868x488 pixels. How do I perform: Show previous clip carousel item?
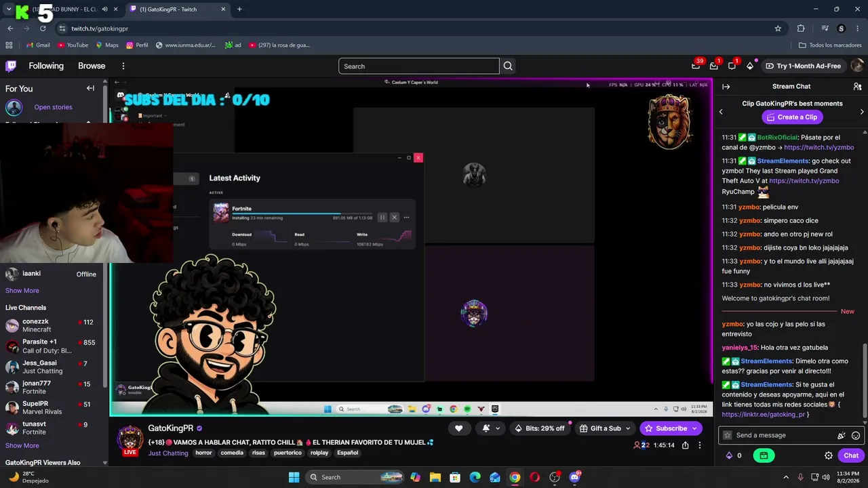(x=721, y=112)
